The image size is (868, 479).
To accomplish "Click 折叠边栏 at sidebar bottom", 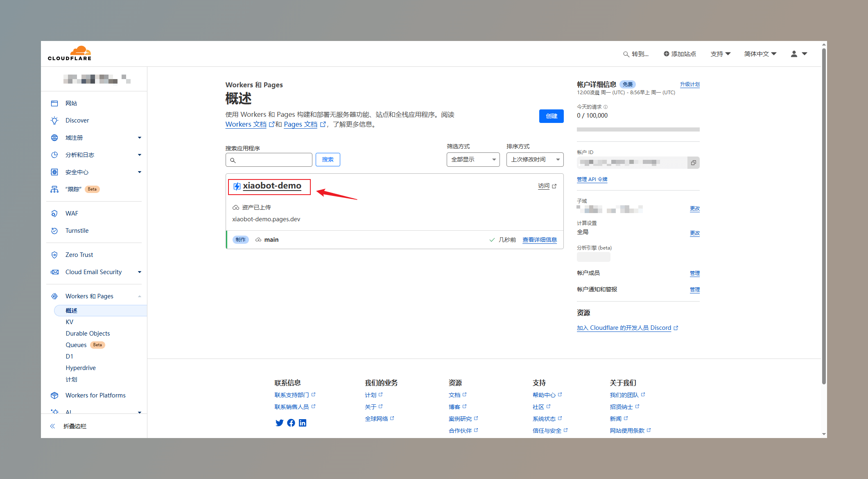I will 75,426.
